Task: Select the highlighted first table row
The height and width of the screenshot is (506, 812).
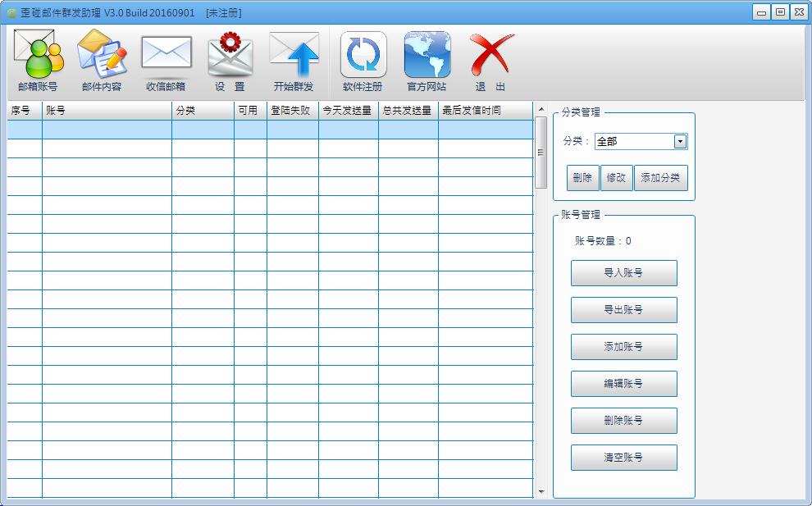Action: 270,130
